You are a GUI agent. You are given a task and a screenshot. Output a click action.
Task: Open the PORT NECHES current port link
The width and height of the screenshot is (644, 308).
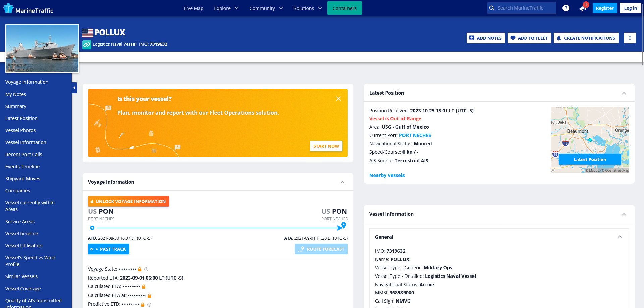pyautogui.click(x=415, y=135)
